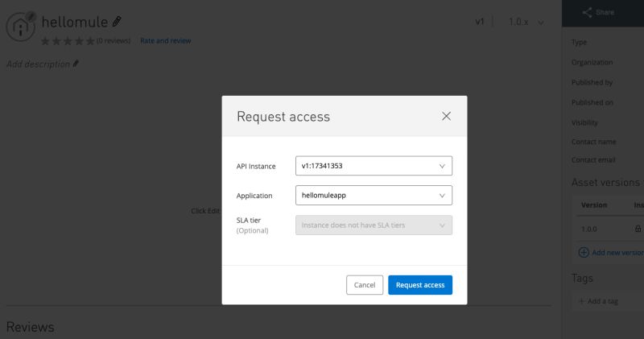644x339 pixels.
Task: Click the Add new version link
Action: point(617,253)
